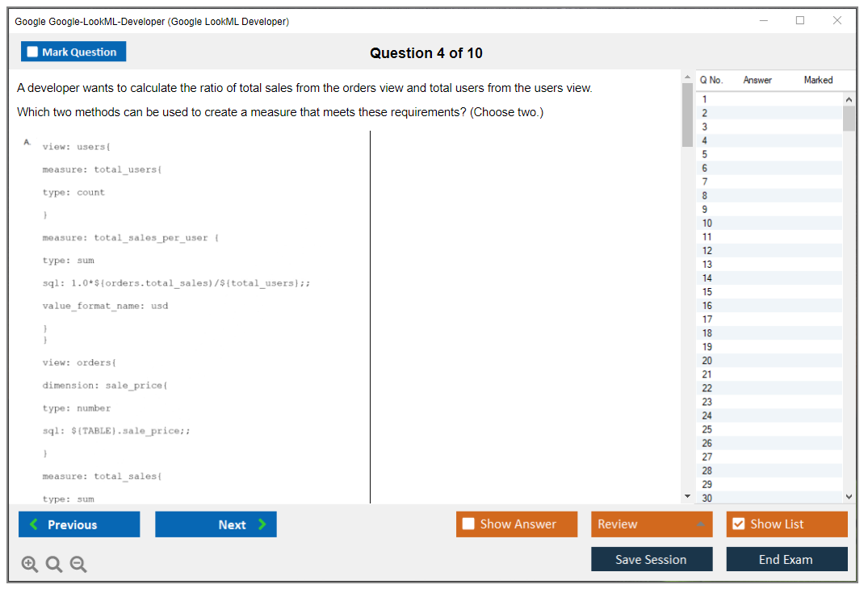Enable the Show Answer checkbox
The image size is (868, 593).
click(468, 524)
